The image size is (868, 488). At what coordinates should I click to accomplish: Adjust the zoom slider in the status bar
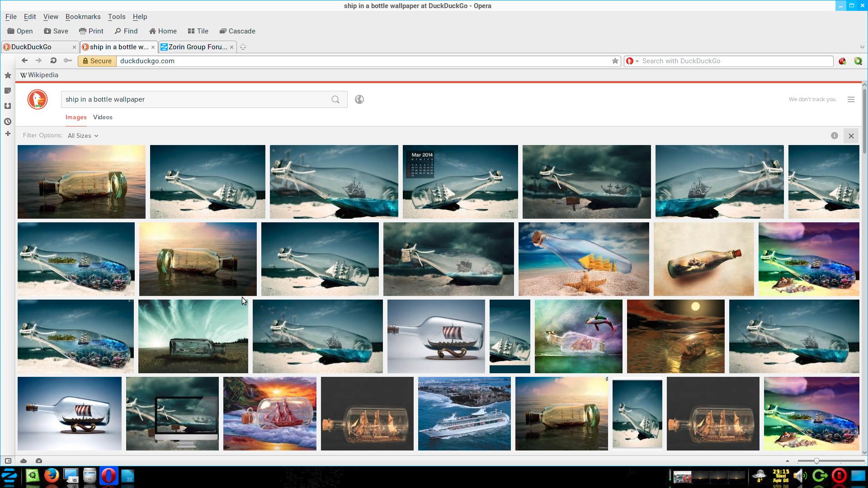tap(816, 461)
